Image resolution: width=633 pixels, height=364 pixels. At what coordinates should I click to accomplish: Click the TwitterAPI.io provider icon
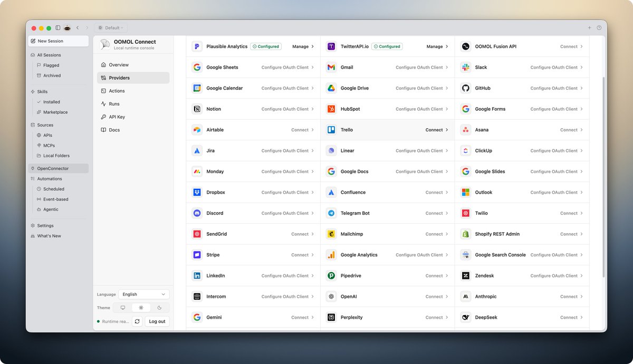tap(331, 46)
